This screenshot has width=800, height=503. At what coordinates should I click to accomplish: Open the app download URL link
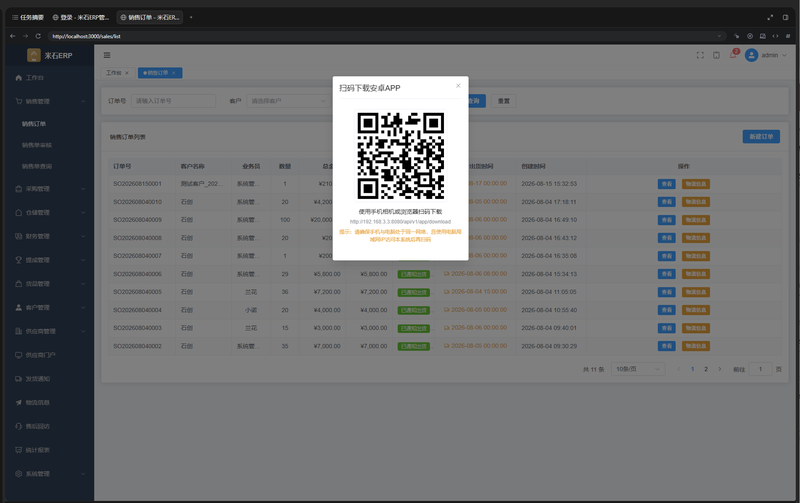pos(401,221)
